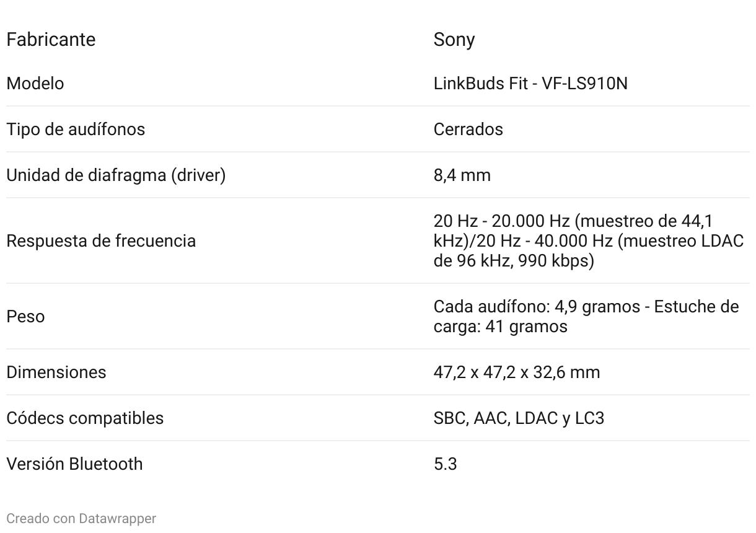Click the Versión Bluetooth label

pyautogui.click(x=74, y=464)
